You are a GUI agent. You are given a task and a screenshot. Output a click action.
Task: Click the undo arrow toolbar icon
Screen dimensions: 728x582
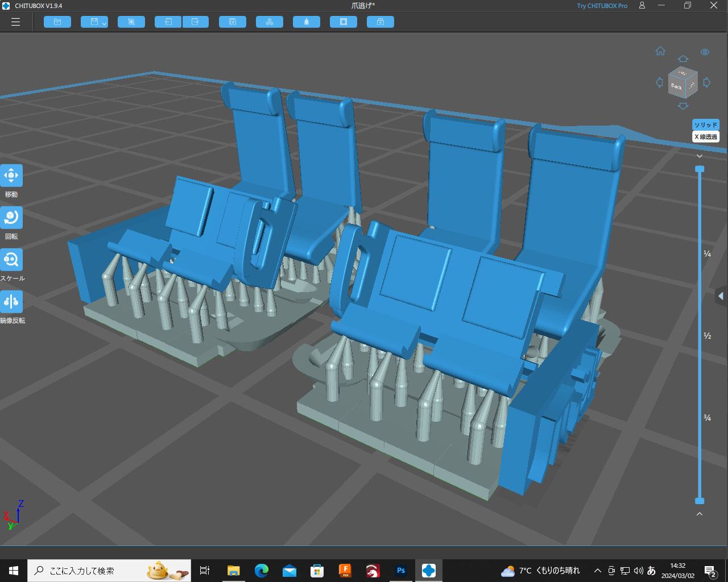tap(168, 22)
